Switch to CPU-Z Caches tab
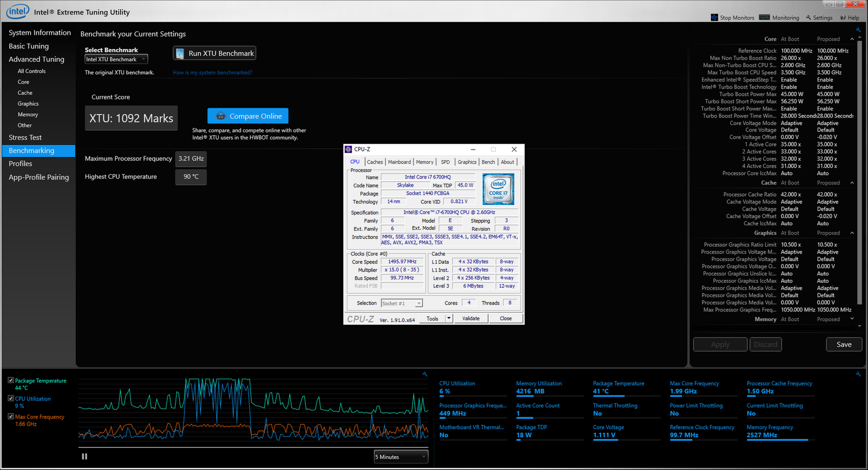This screenshot has width=868, height=470. click(375, 162)
